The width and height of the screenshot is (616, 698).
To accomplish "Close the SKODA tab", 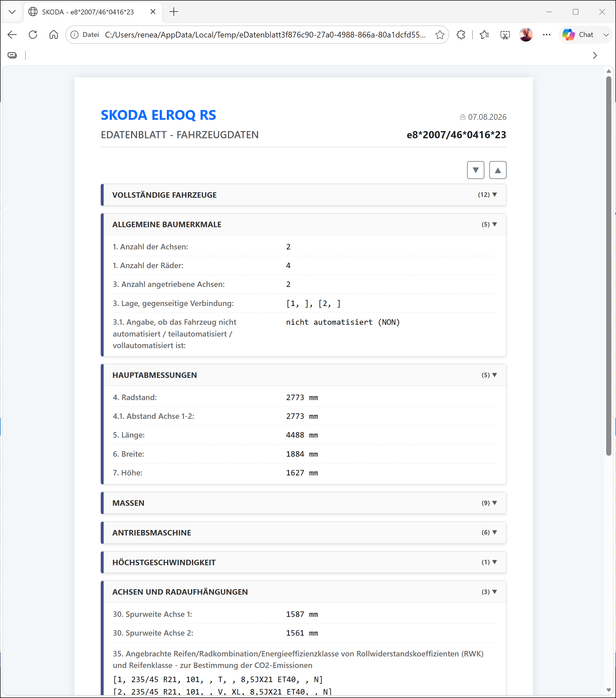I will [153, 12].
